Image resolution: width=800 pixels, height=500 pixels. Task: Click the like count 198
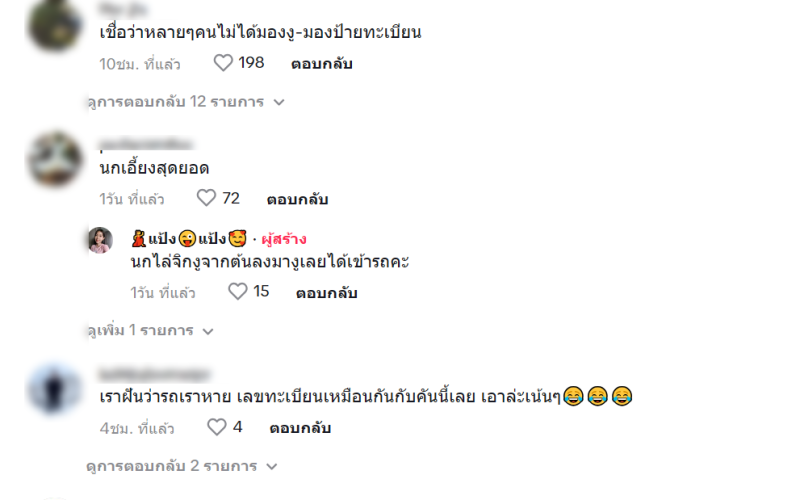point(252,62)
